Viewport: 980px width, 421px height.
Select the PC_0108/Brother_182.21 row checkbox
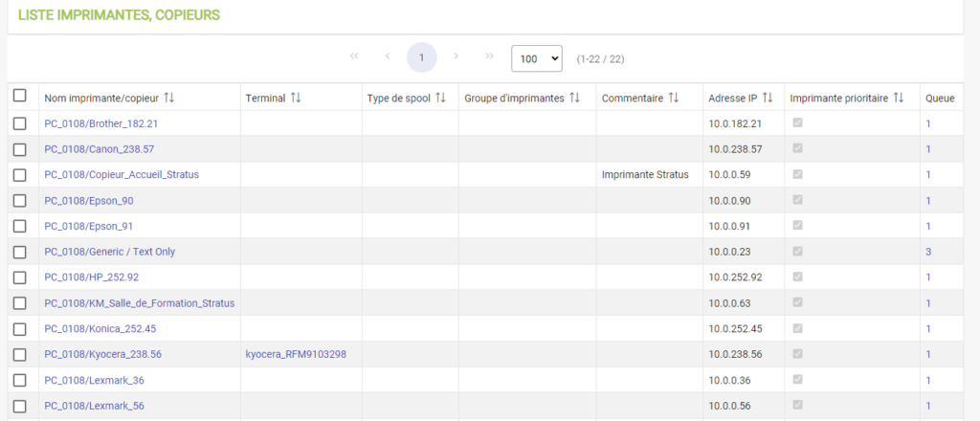[20, 123]
